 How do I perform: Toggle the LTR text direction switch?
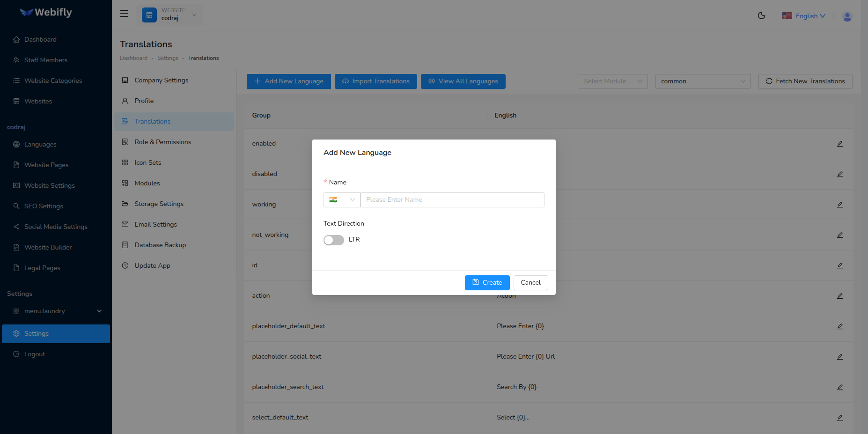(x=333, y=240)
